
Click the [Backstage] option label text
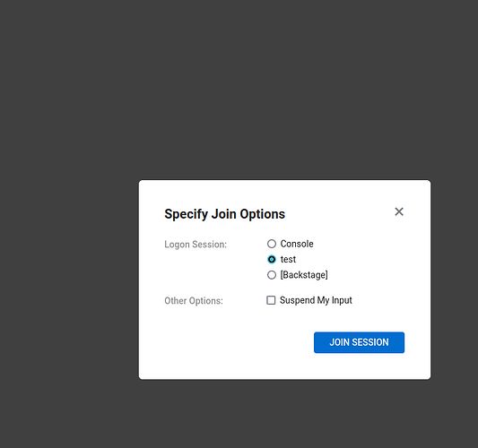point(304,275)
